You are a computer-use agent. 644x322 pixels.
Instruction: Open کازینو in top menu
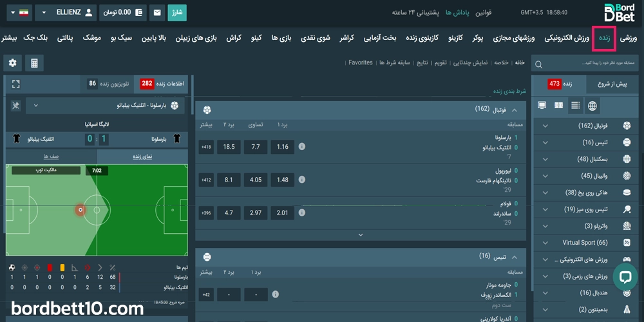tap(455, 38)
